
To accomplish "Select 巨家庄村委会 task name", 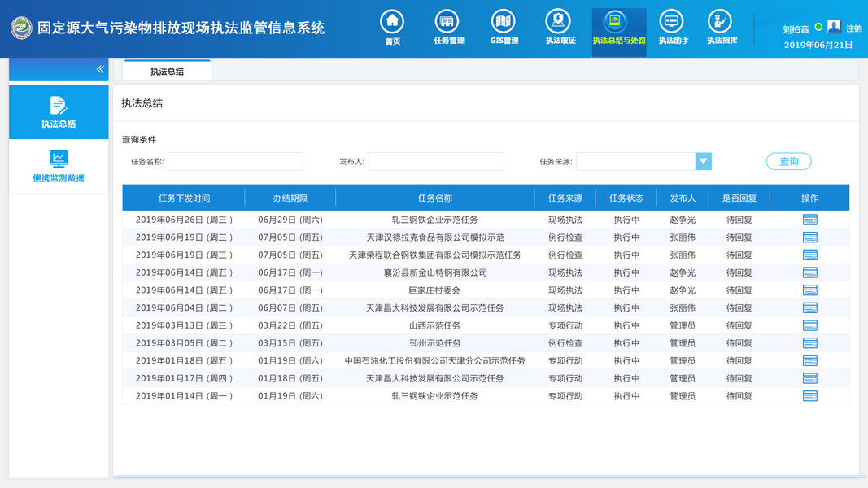I will click(x=435, y=290).
